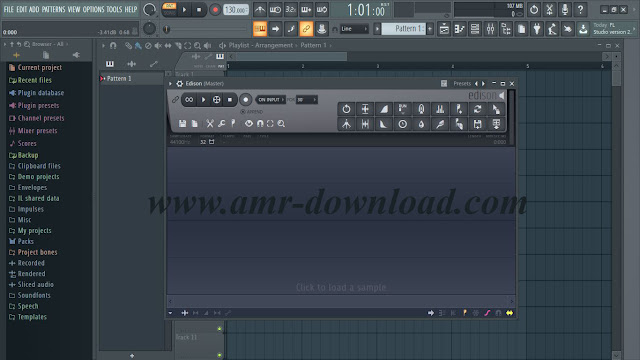
Task: Toggle the orange typing keyboard icon in toolbar
Action: click(x=260, y=29)
